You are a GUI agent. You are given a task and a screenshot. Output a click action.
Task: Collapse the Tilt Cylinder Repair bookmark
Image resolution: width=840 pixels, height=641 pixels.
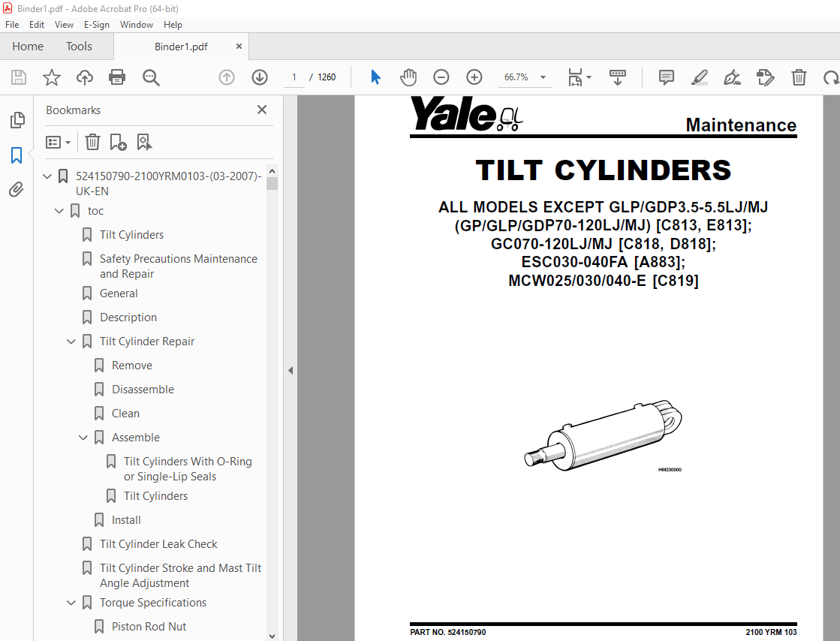(x=71, y=342)
